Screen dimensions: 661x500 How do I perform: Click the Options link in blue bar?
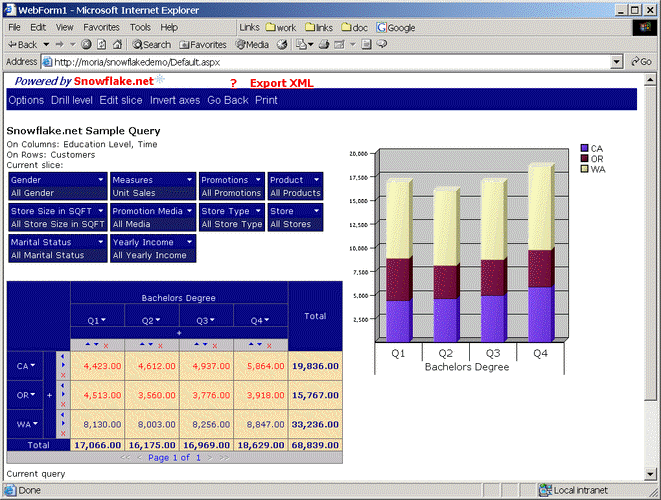click(26, 100)
